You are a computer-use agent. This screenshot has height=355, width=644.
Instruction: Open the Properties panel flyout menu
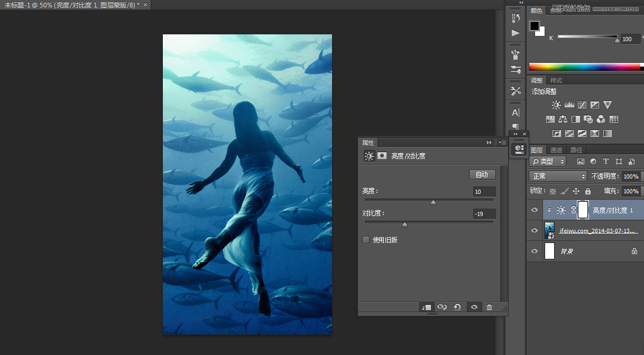coord(502,143)
